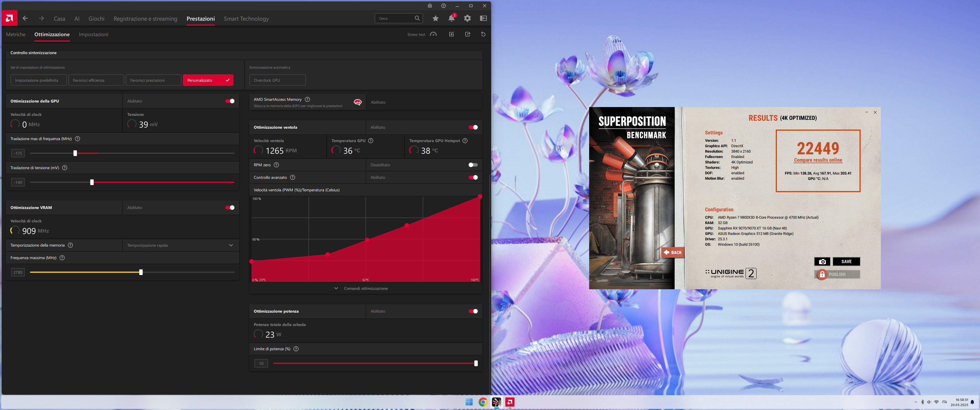Toggle Controllo avanzato switch
Viewport: 980px width, 410px height.
(473, 178)
